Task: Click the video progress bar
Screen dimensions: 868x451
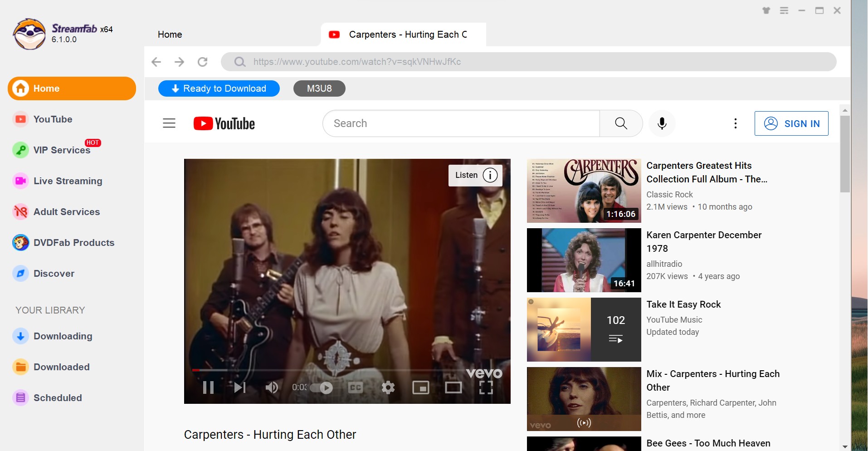Action: (x=347, y=370)
